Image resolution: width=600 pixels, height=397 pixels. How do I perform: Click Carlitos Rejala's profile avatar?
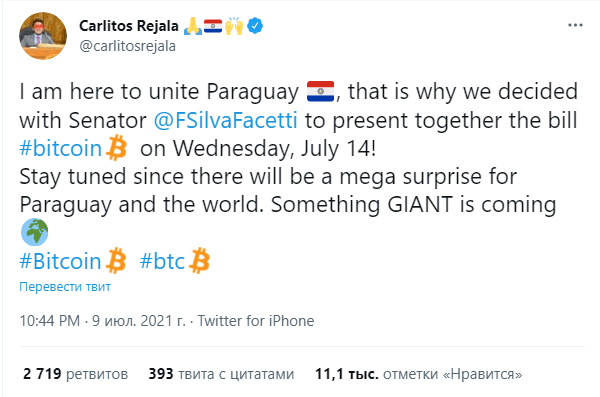coord(43,36)
